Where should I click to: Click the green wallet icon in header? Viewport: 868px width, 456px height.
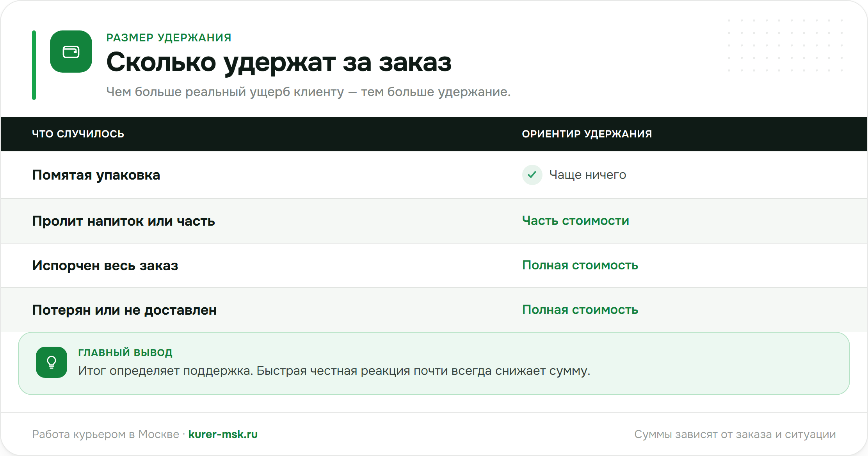(71, 52)
